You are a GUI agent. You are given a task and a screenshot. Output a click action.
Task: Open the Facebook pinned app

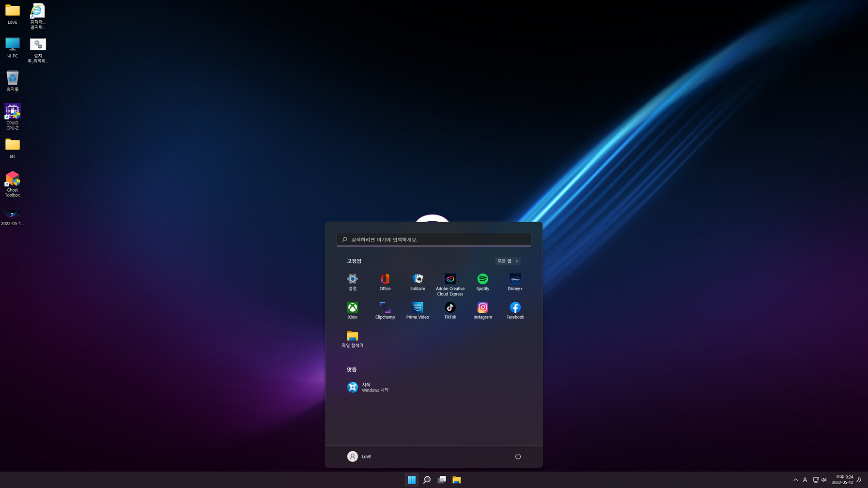[x=515, y=311]
